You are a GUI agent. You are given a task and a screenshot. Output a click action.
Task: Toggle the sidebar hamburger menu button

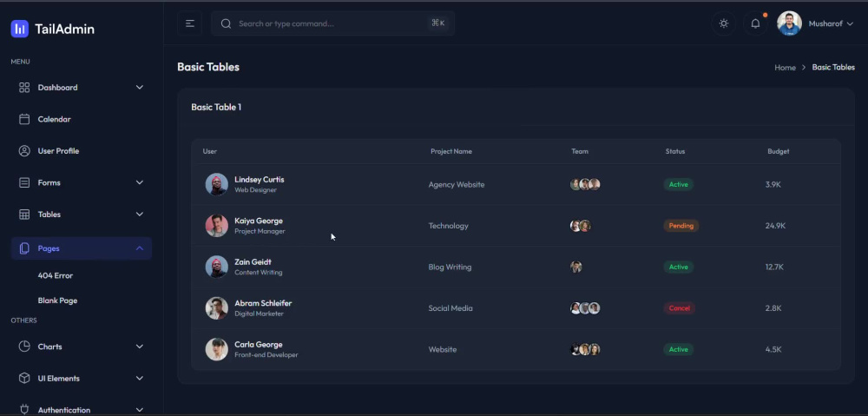coord(190,23)
